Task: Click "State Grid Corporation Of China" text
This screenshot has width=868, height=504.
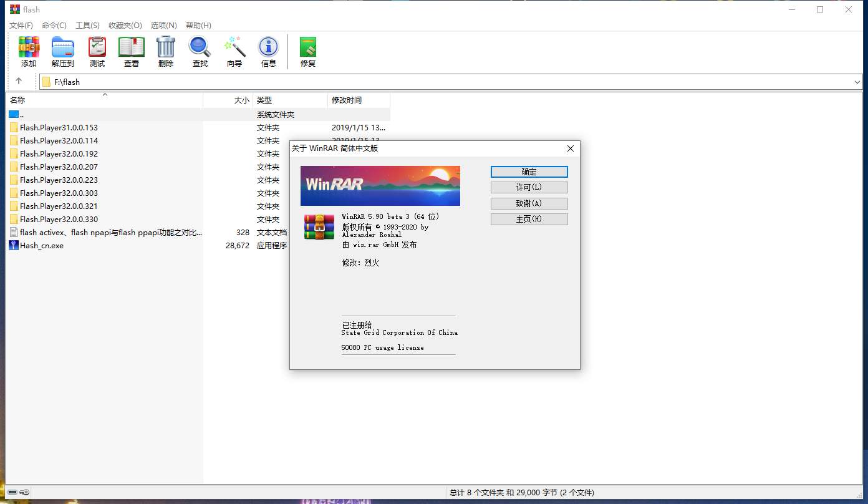Action: point(400,332)
